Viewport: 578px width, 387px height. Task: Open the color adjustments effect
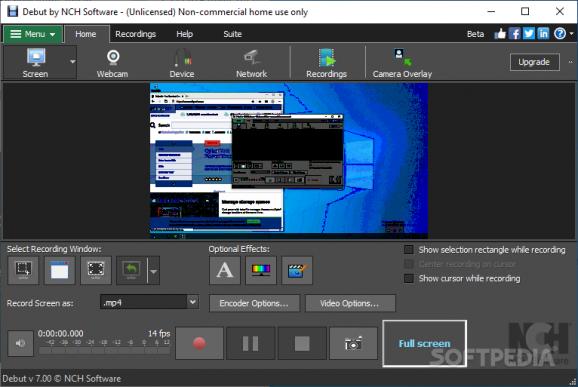tap(261, 271)
